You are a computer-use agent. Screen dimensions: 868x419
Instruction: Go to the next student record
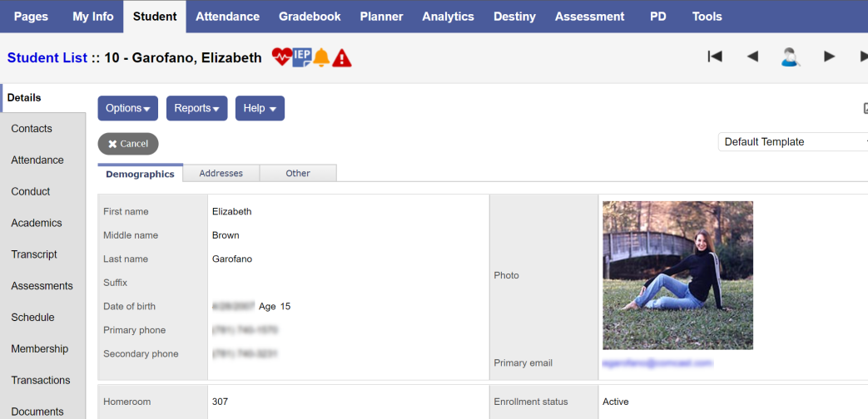coord(829,57)
